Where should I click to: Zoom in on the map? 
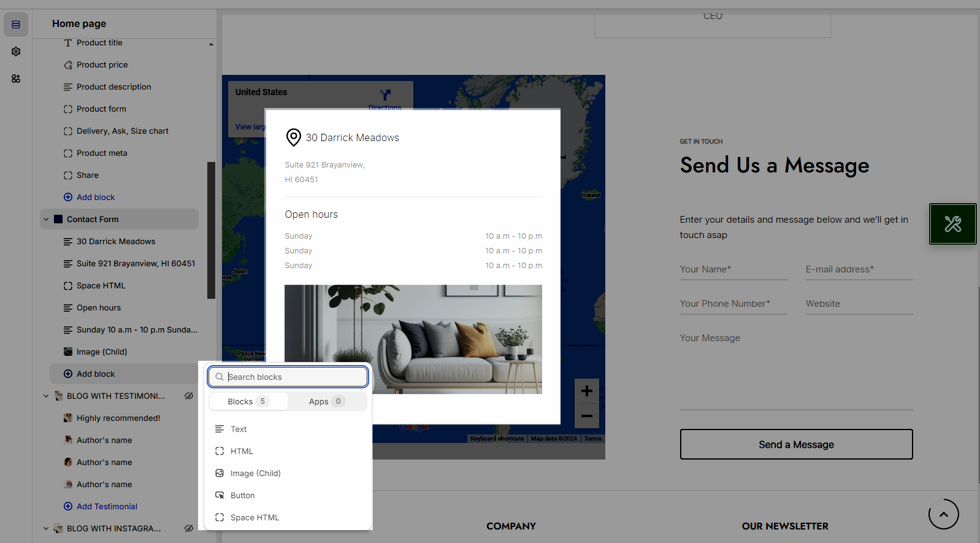[587, 391]
